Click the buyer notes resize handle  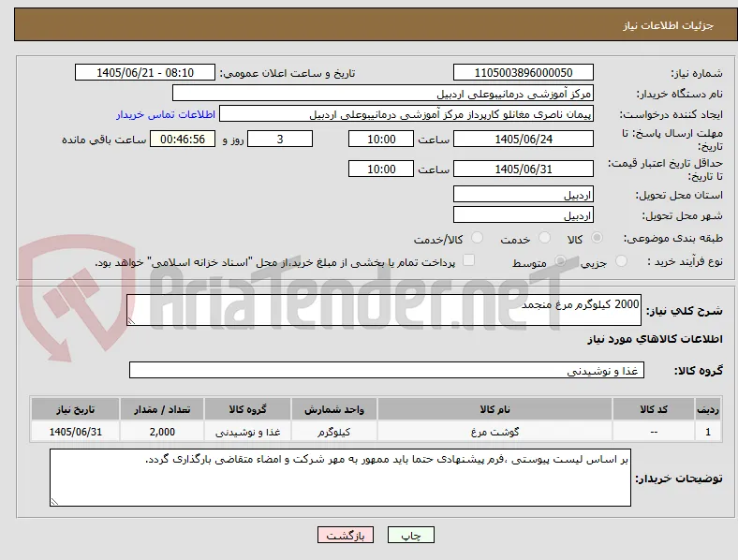tap(54, 502)
